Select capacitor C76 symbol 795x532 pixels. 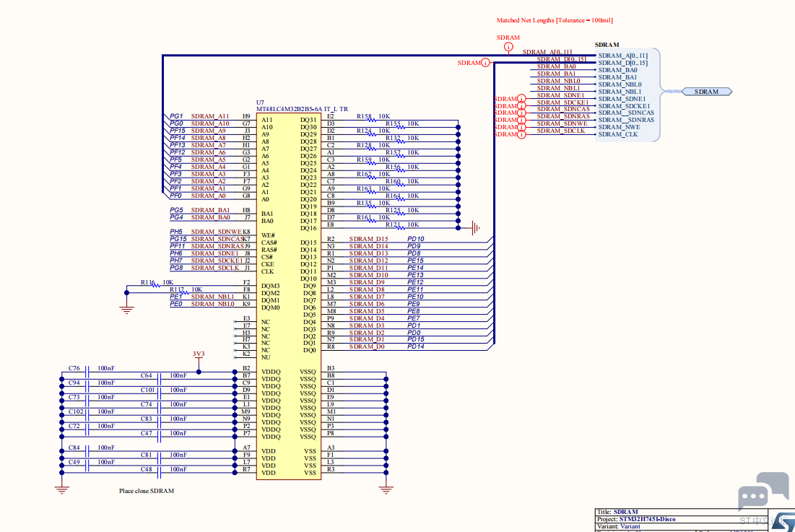87,372
